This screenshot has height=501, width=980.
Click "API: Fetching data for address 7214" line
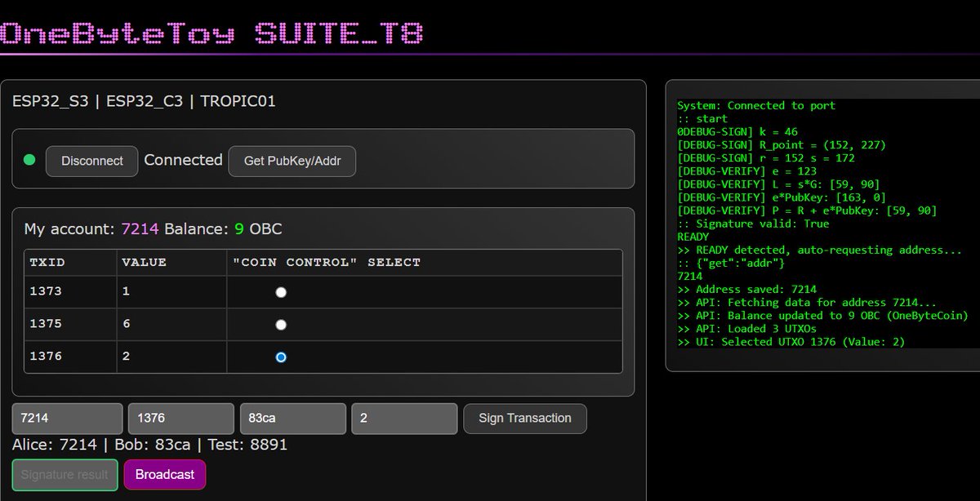tap(807, 302)
